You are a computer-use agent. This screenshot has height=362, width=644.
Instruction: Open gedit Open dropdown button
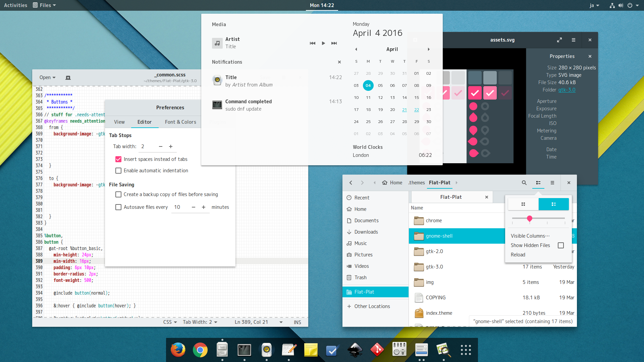pos(47,77)
